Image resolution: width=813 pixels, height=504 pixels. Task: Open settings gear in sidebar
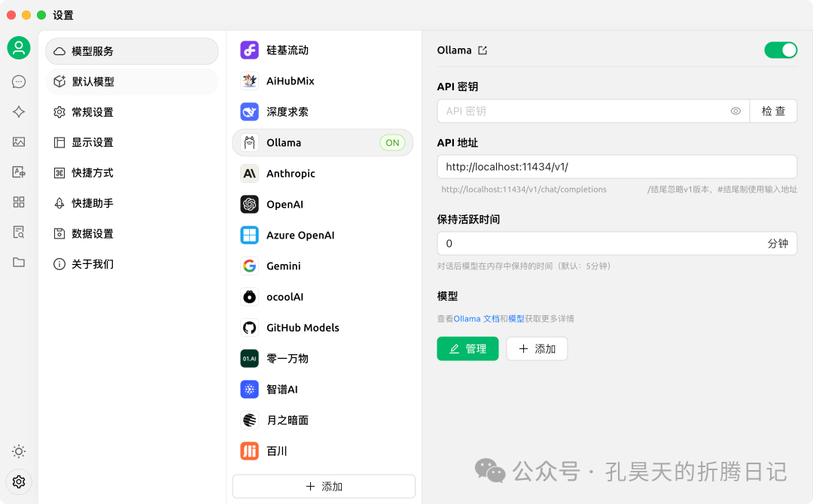[x=19, y=481]
